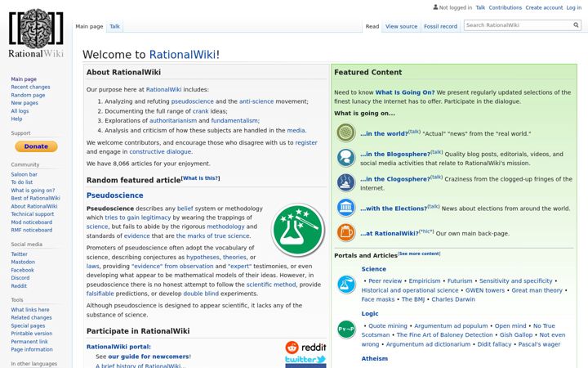Select the Main page tab
Screen dimensions: 588x368
tap(89, 26)
